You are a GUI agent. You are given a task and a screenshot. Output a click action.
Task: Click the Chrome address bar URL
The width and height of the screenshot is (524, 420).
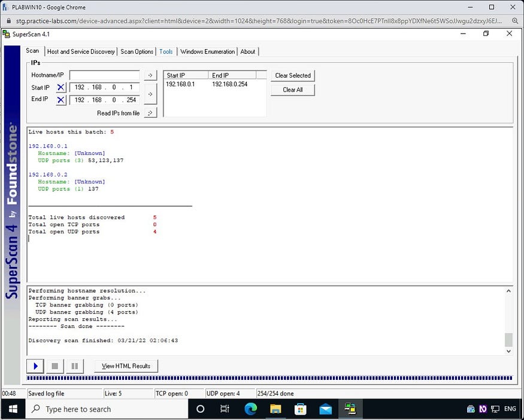click(x=259, y=21)
